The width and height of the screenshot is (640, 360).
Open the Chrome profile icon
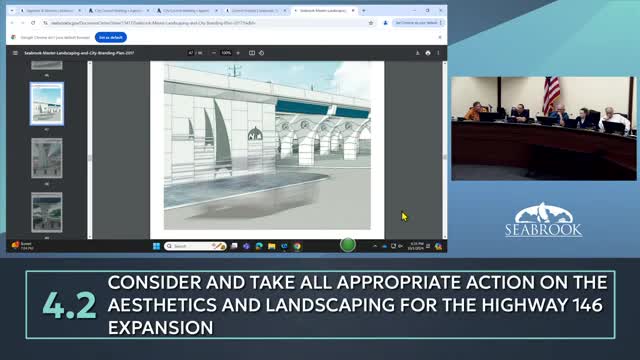[x=385, y=23]
